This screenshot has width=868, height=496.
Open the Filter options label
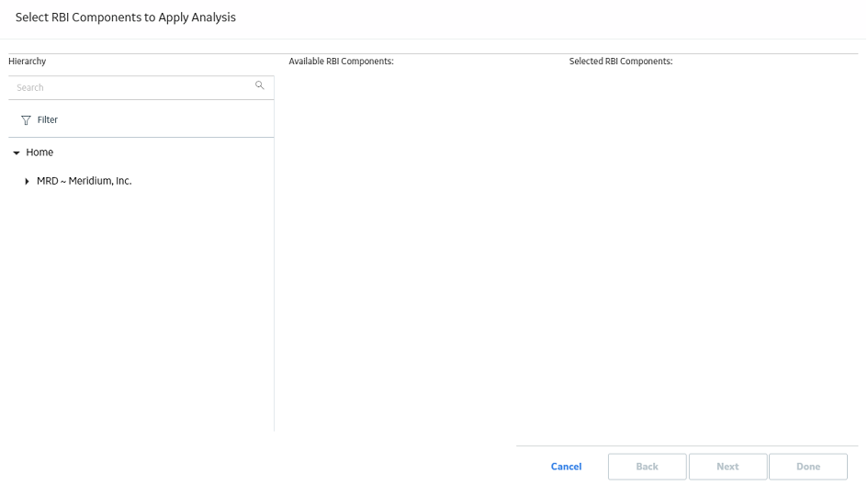click(x=48, y=119)
